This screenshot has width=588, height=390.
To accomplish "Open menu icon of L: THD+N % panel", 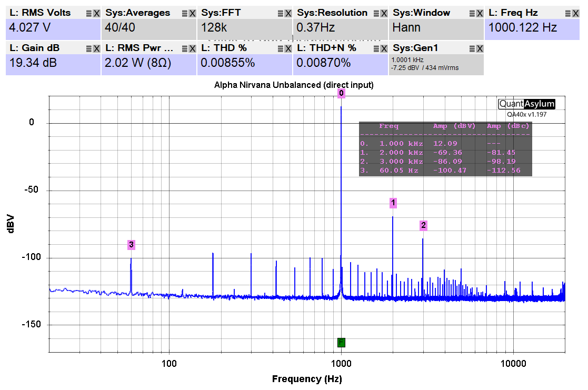I will (x=376, y=49).
